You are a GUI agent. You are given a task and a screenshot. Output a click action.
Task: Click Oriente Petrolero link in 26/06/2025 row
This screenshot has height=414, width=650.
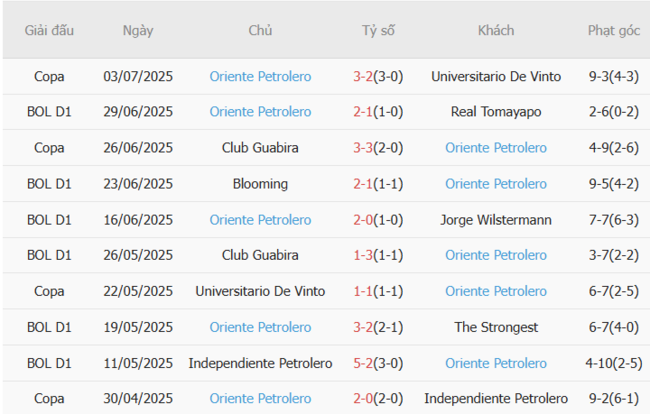pyautogui.click(x=496, y=148)
